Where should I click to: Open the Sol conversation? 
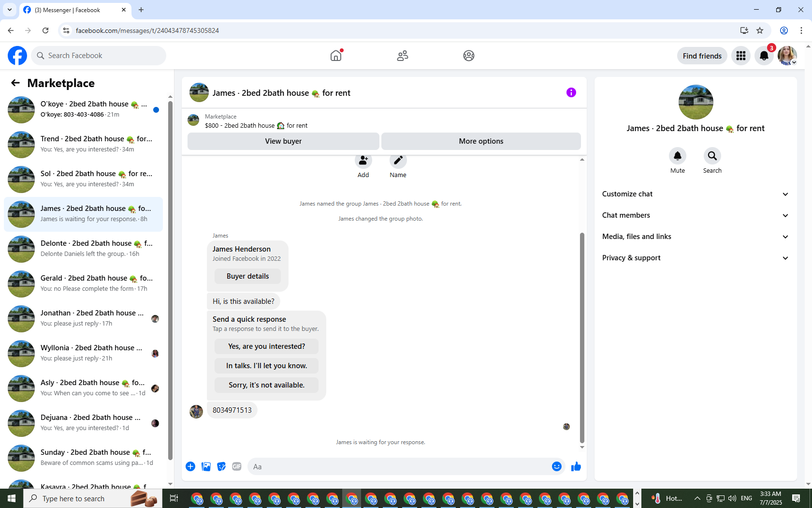[x=84, y=179]
